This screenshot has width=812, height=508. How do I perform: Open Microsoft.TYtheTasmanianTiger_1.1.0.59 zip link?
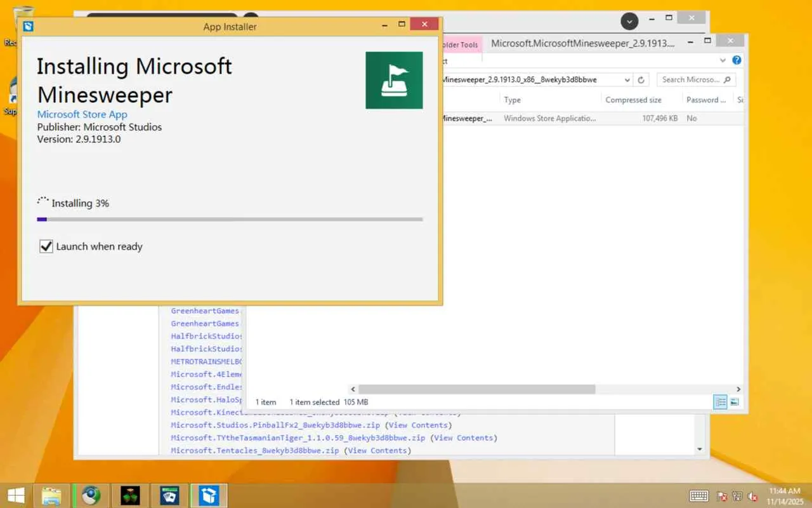pyautogui.click(x=298, y=438)
